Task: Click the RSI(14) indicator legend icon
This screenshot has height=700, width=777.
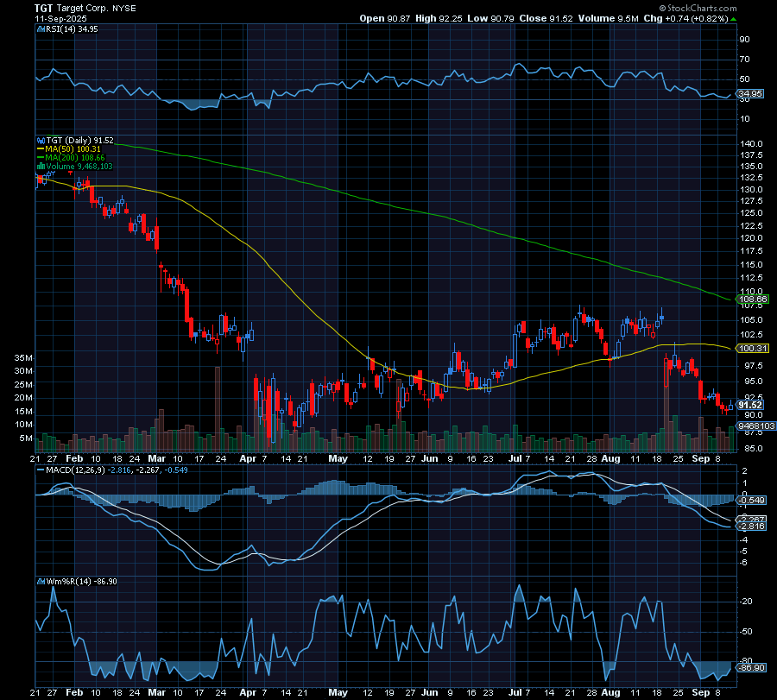Action: (39, 28)
